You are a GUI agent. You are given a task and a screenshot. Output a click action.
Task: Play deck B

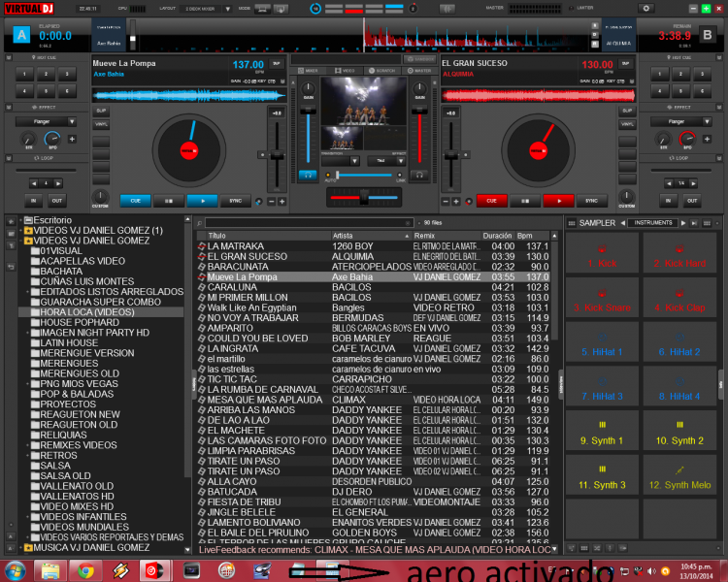[558, 201]
